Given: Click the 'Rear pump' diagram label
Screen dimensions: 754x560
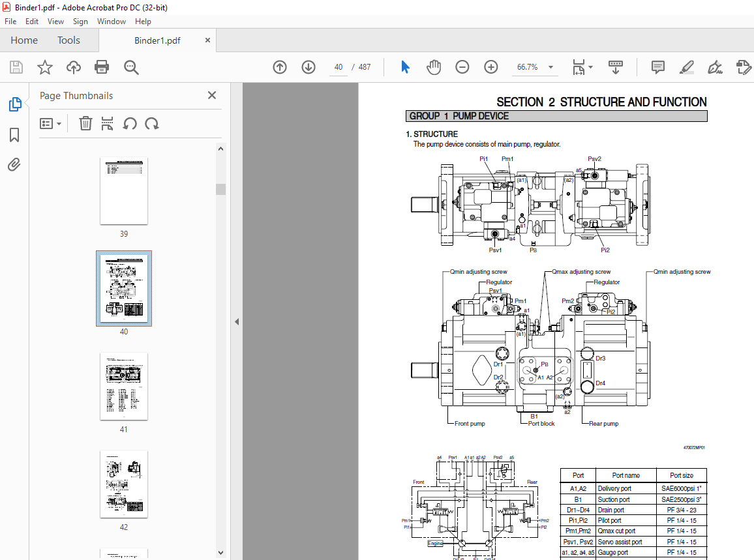Looking at the screenshot, I should pyautogui.click(x=603, y=424).
